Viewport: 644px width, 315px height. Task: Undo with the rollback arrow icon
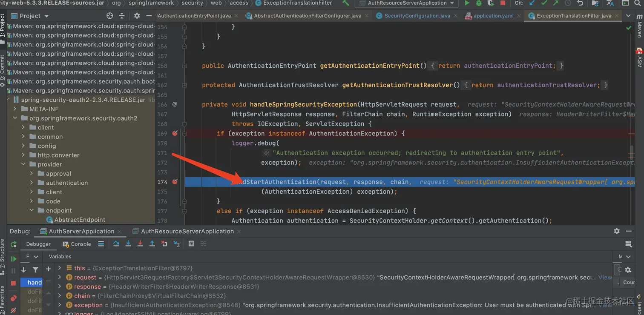(x=580, y=3)
